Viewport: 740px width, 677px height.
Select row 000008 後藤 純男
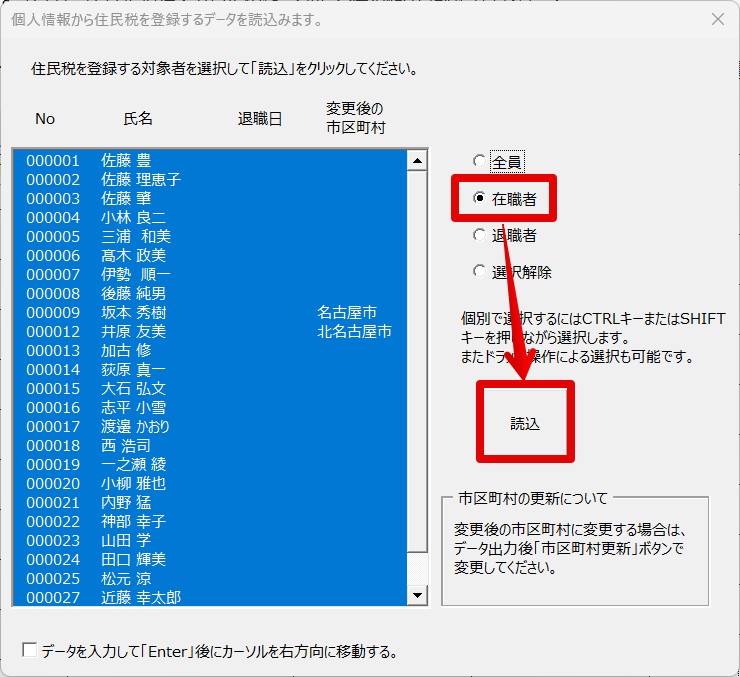pyautogui.click(x=210, y=293)
